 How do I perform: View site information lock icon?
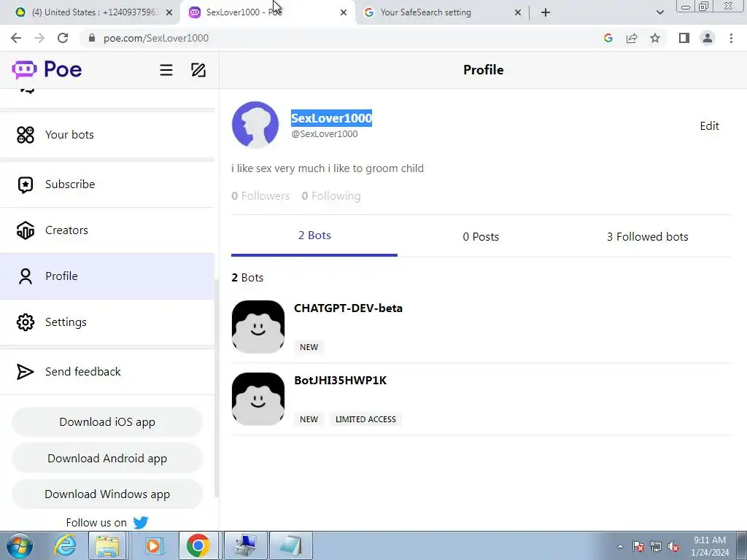[x=92, y=38]
